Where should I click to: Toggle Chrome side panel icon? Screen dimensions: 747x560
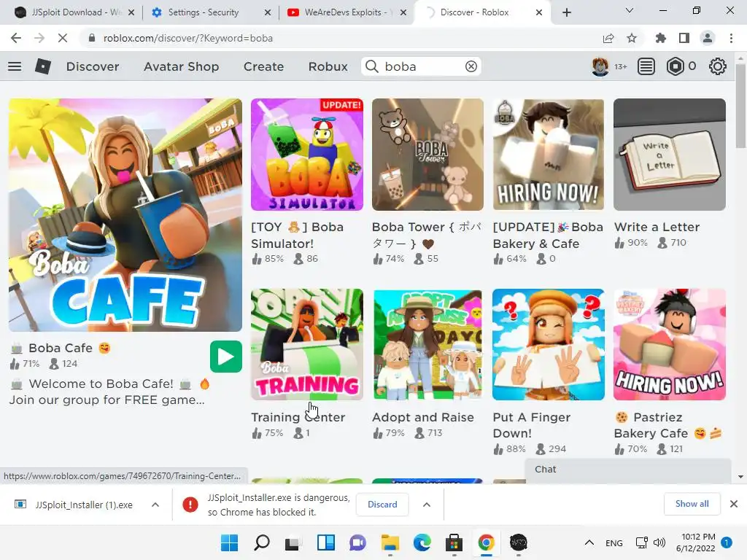pyautogui.click(x=684, y=38)
